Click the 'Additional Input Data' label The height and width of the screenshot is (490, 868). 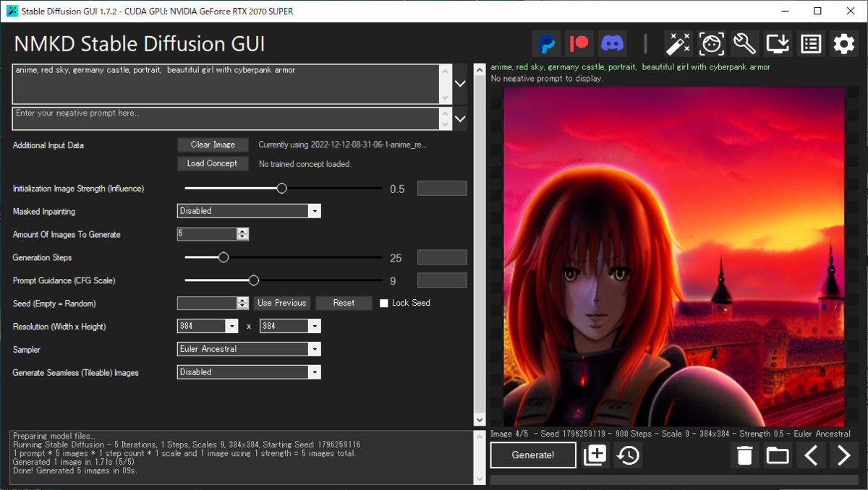48,145
